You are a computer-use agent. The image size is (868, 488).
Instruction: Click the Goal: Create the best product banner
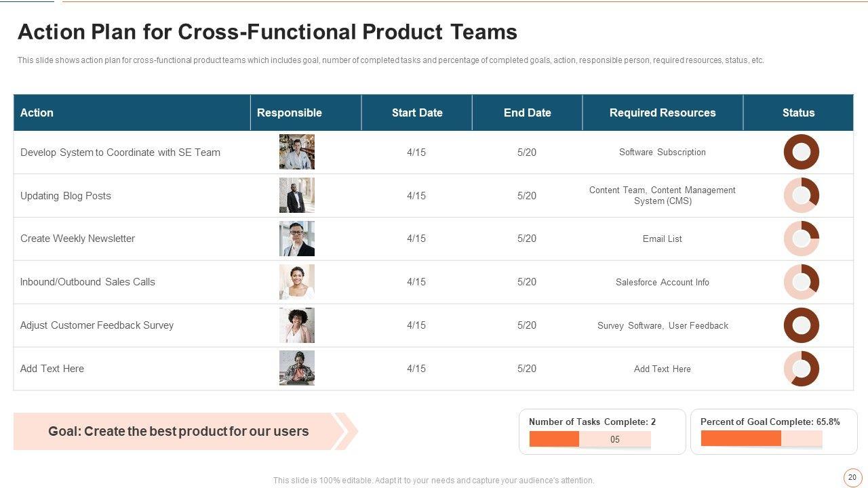click(x=178, y=432)
